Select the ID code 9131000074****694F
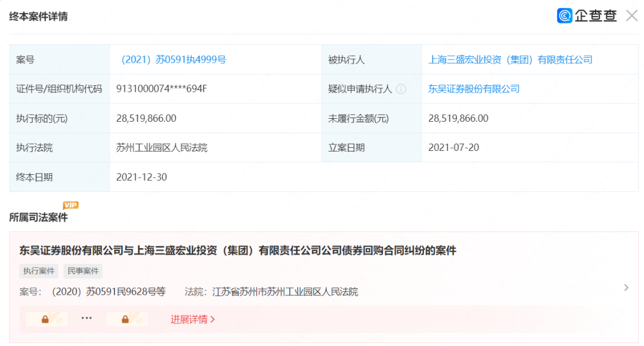644x346 pixels. point(162,89)
